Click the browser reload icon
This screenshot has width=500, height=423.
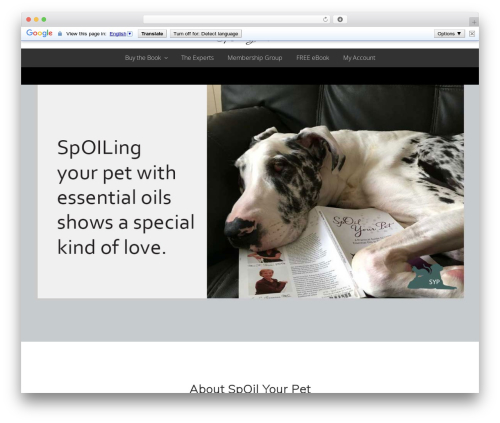tap(325, 20)
